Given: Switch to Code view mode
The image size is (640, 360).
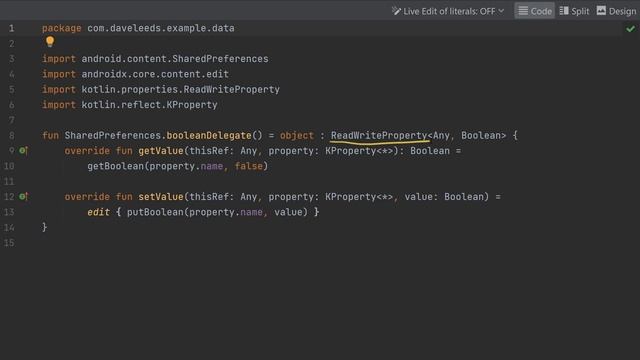Looking at the screenshot, I should click(535, 11).
